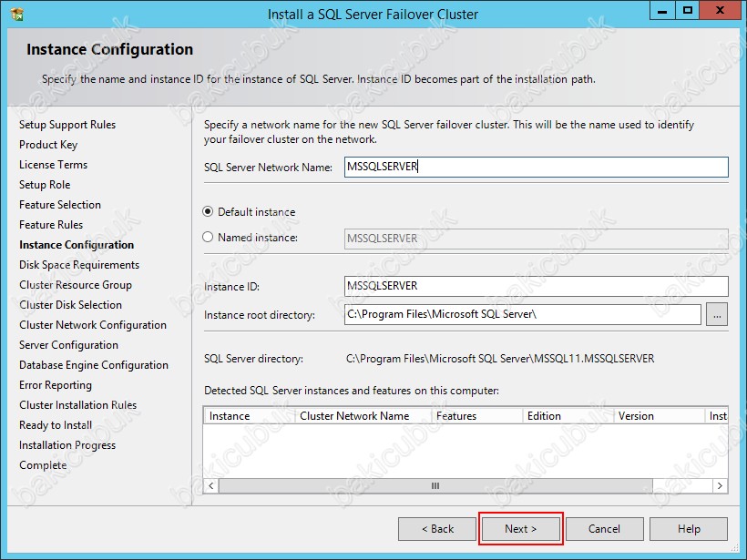Click the Named instance text field
This screenshot has width=747, height=560.
point(536,239)
